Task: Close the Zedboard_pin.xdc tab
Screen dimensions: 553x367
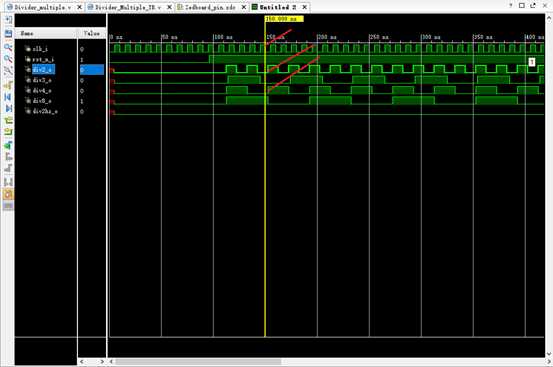Action: [x=244, y=7]
